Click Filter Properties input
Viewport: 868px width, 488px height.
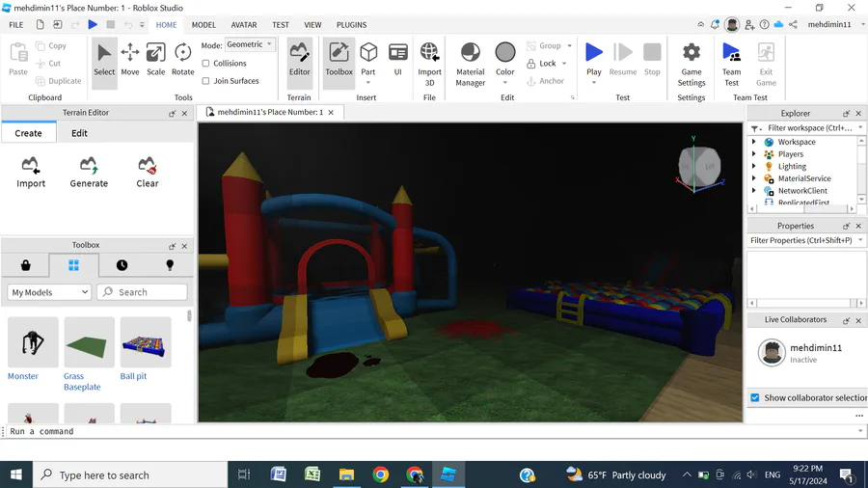(801, 241)
